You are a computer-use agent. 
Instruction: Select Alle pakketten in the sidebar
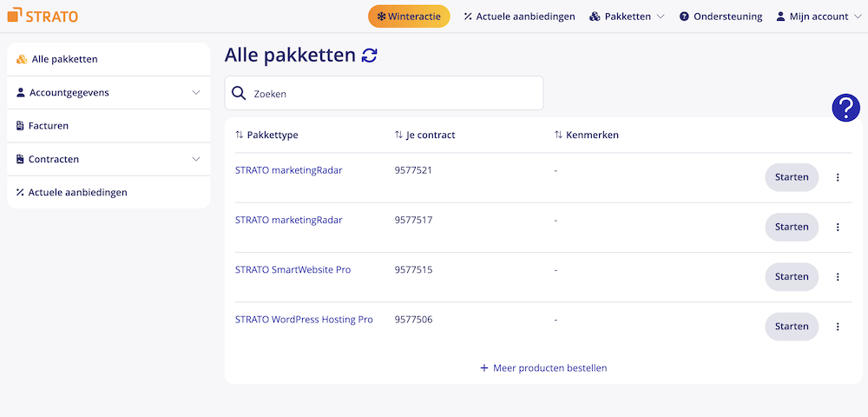pyautogui.click(x=108, y=59)
